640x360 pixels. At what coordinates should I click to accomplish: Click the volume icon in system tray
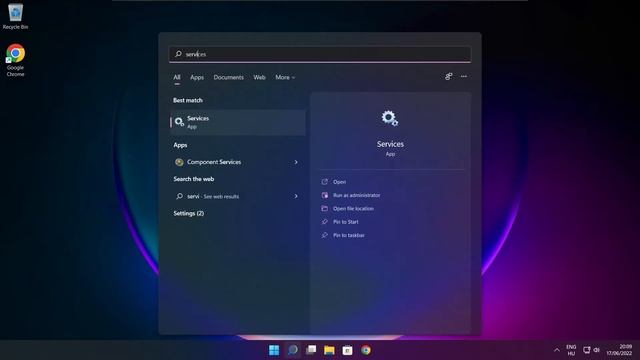[596, 350]
